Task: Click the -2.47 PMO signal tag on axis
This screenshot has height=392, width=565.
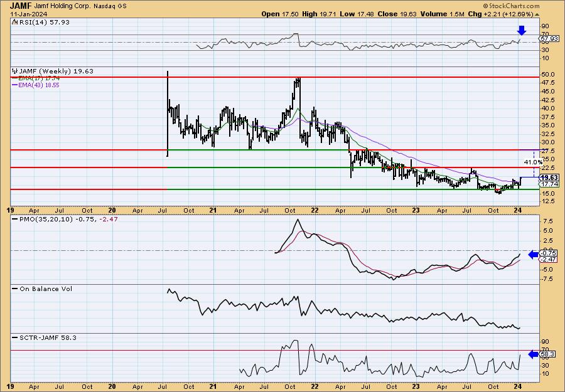Action: [x=547, y=260]
